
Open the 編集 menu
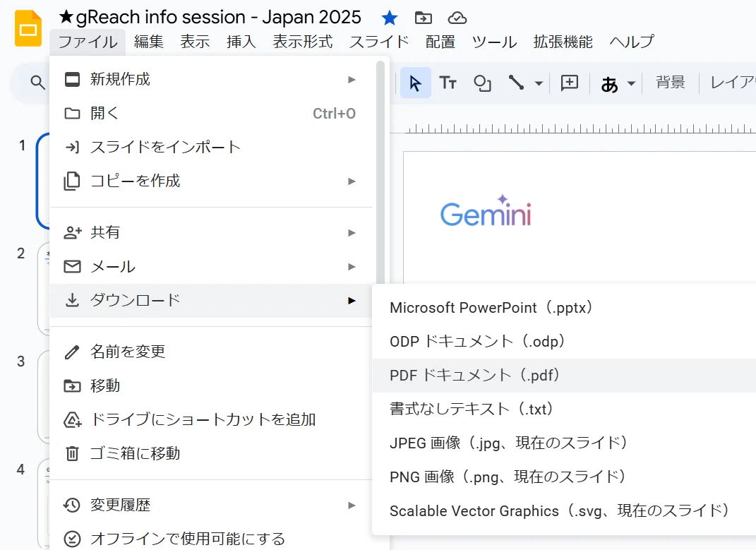149,42
